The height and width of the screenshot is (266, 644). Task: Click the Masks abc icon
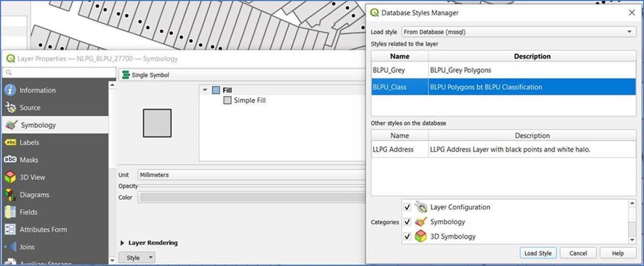point(10,159)
